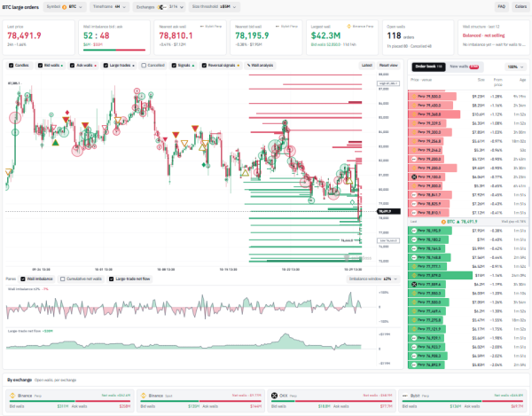532x416 pixels.
Task: Click Bybit icon on bid row 76,892.9
Action: pyautogui.click(x=413, y=365)
